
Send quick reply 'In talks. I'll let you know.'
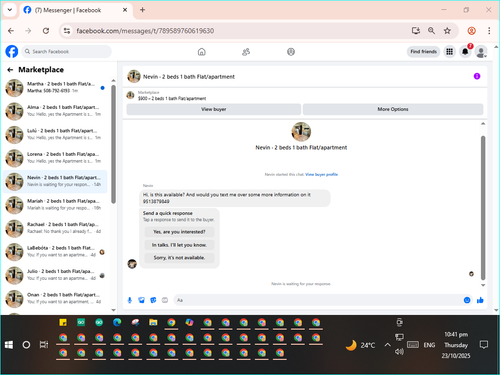[x=179, y=245]
